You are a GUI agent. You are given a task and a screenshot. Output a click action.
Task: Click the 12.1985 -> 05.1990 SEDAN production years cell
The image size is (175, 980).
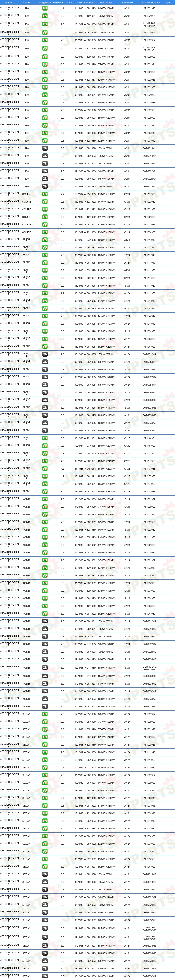coord(85,714)
